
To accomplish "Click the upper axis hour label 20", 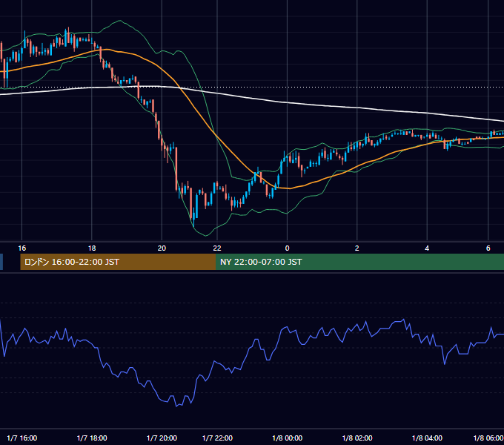I will 162,248.
